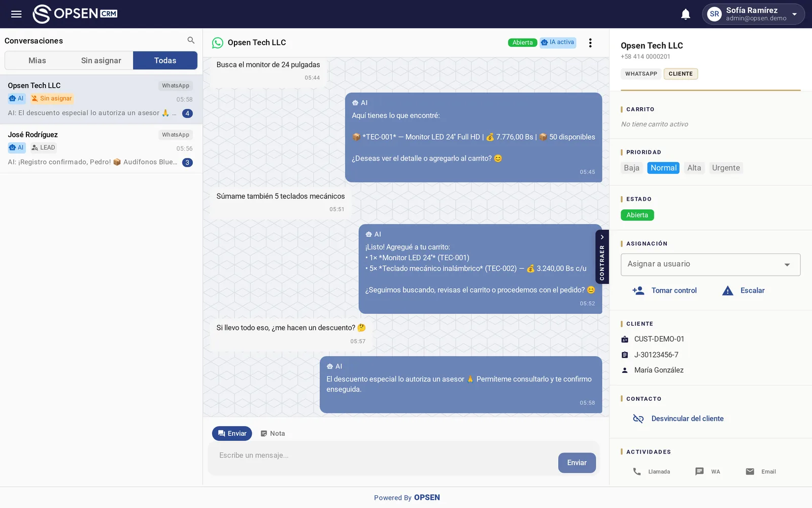Click customer code CUST-DEMO-01
Screen dimensions: 812x508
(x=659, y=339)
